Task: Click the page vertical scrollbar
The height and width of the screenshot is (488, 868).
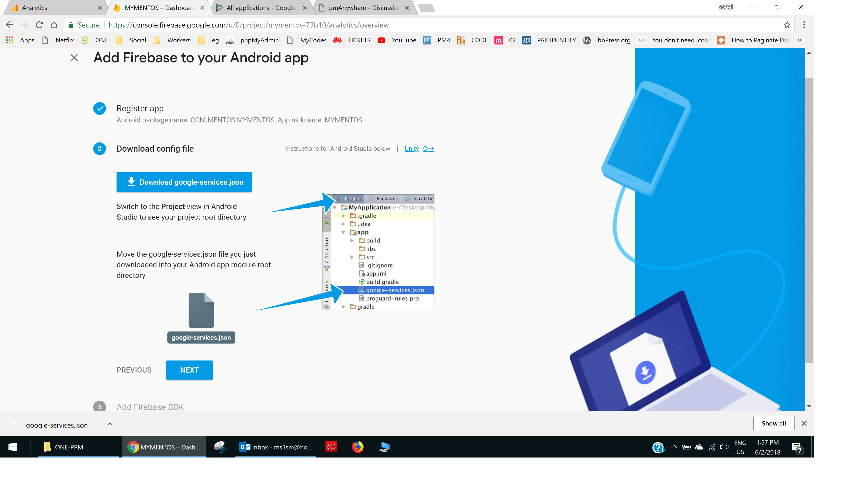Action: click(x=809, y=219)
